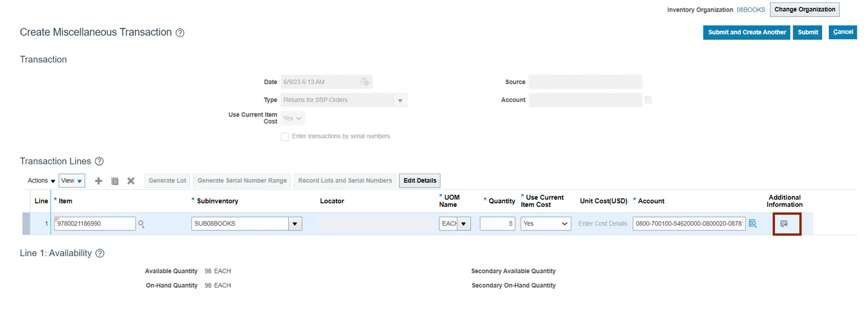The width and height of the screenshot is (868, 315).
Task: Click Edit Details button
Action: (420, 181)
